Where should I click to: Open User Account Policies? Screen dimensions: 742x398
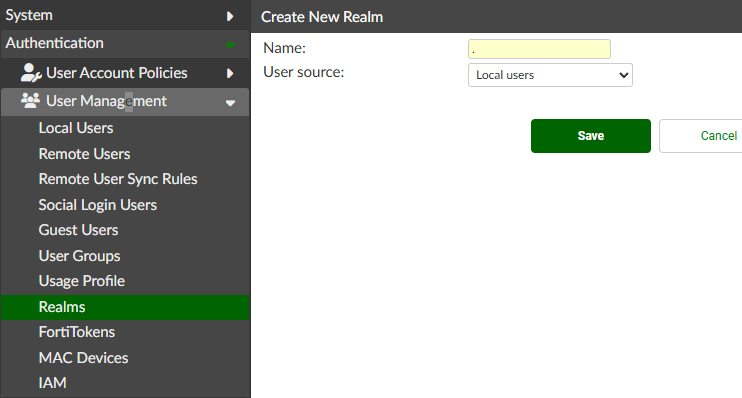(125, 73)
